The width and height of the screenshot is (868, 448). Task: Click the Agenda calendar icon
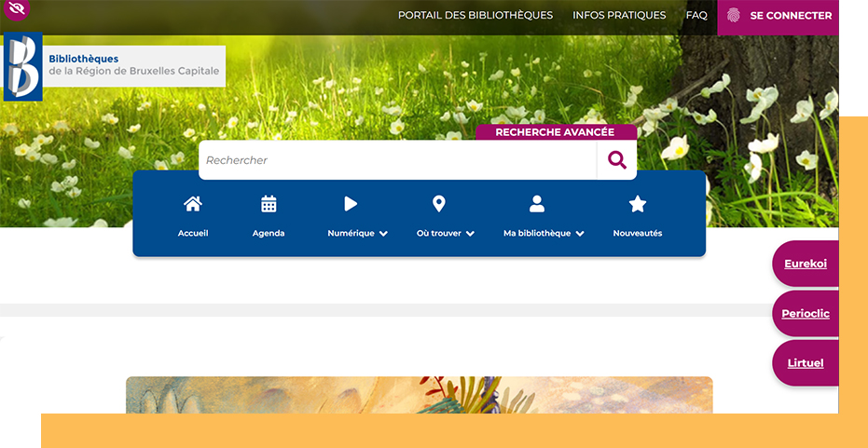tap(269, 204)
